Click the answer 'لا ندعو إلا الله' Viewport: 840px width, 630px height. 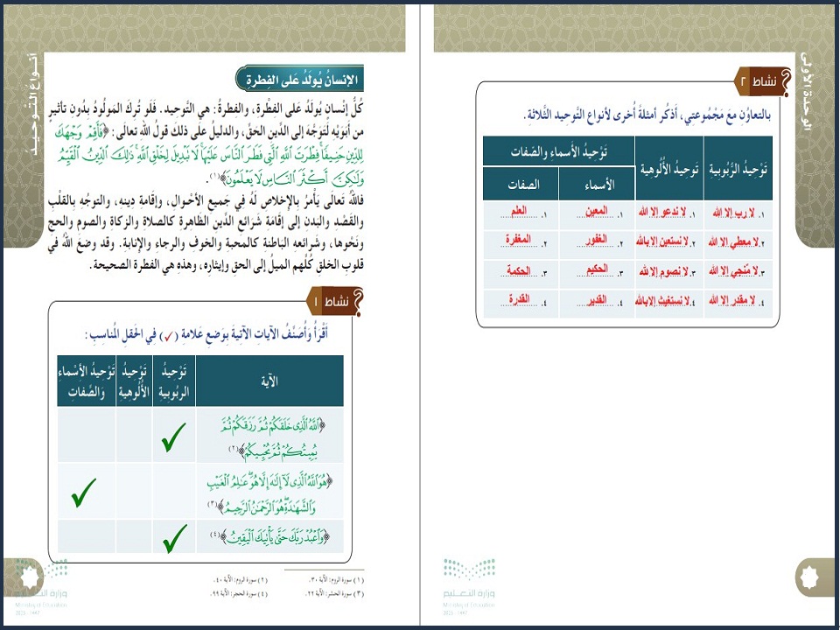click(662, 212)
